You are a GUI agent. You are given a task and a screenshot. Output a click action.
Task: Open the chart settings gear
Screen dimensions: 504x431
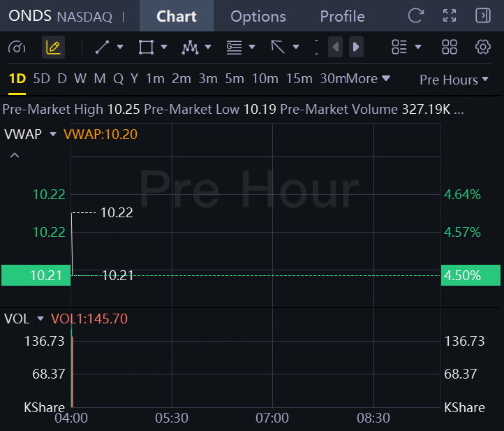coord(483,48)
